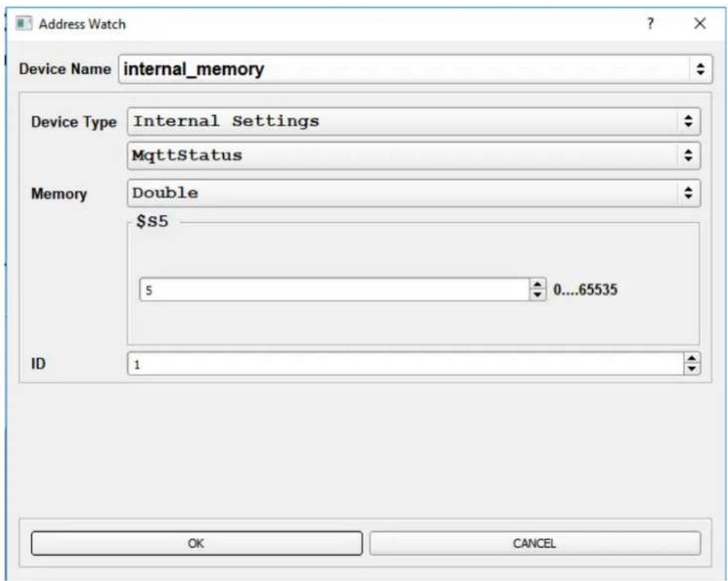Click the $S5 address number input field
The image size is (728, 581).
pyautogui.click(x=334, y=290)
